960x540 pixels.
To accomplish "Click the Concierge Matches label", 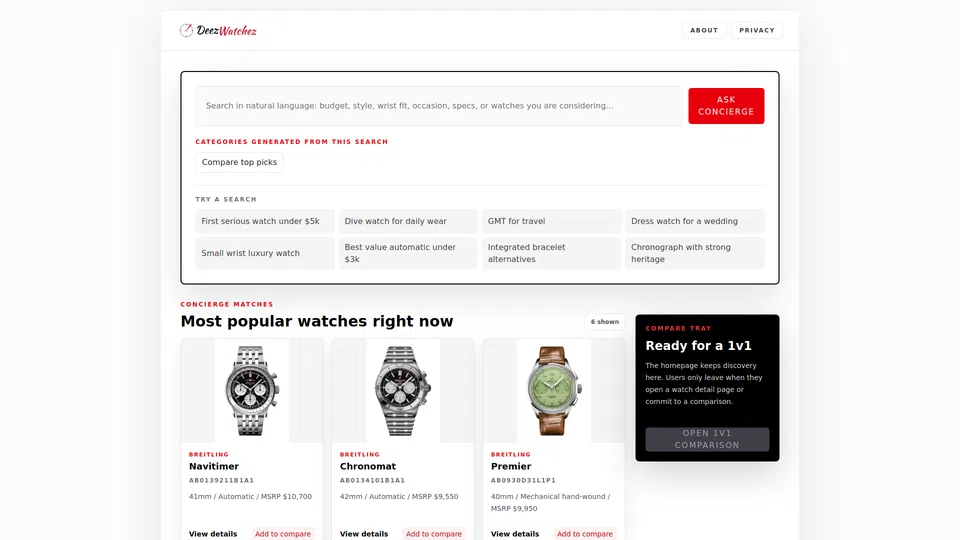I will (227, 304).
